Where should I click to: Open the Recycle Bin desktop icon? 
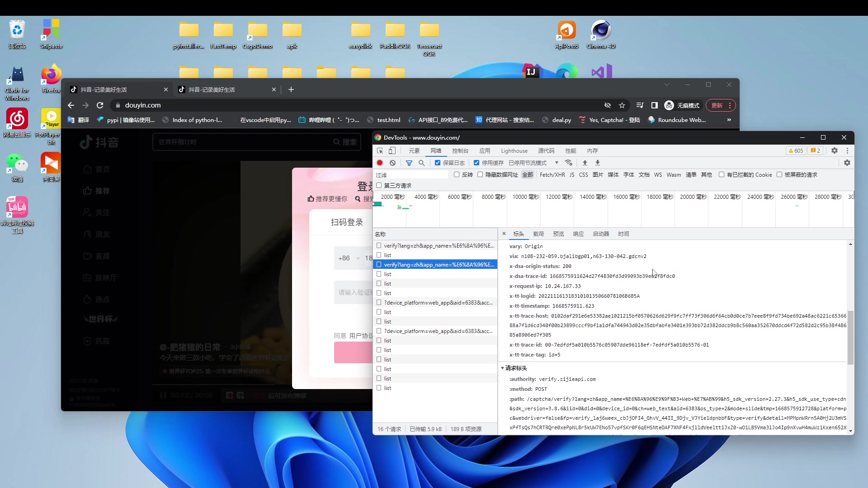[17, 34]
